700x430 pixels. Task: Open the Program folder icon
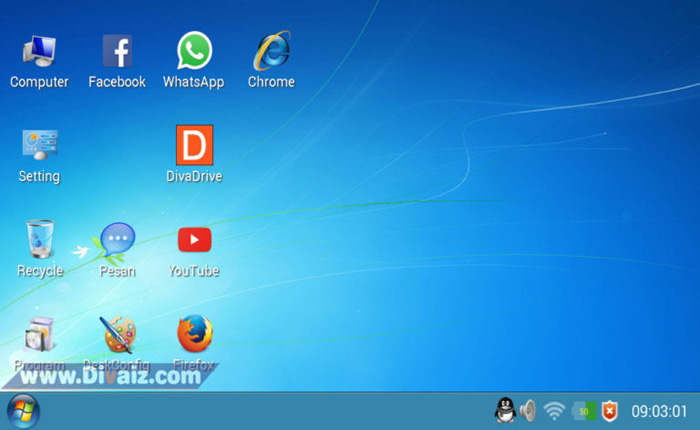coord(40,334)
